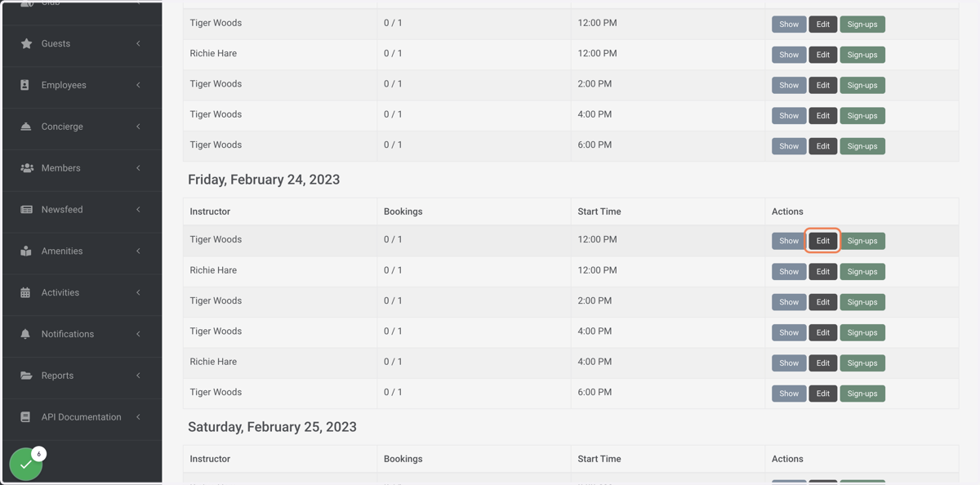Show Friday's Tiger Woods 4:00 PM class
The height and width of the screenshot is (485, 980).
pos(789,332)
